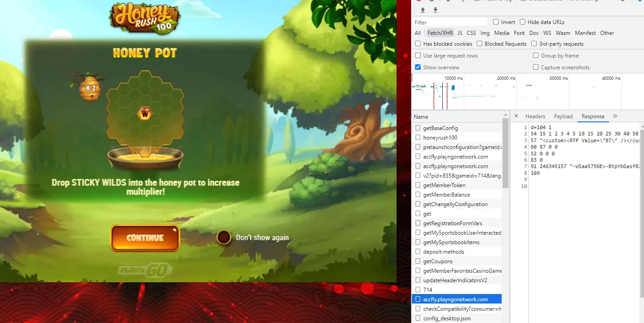Click the Honey Rush 100 game logo
The width and height of the screenshot is (644, 323).
click(x=145, y=18)
